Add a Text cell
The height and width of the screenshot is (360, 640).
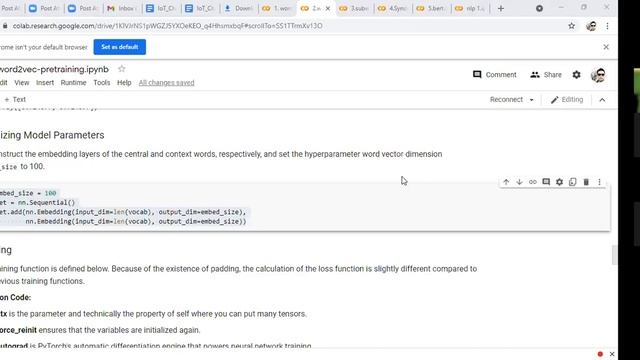pos(15,100)
